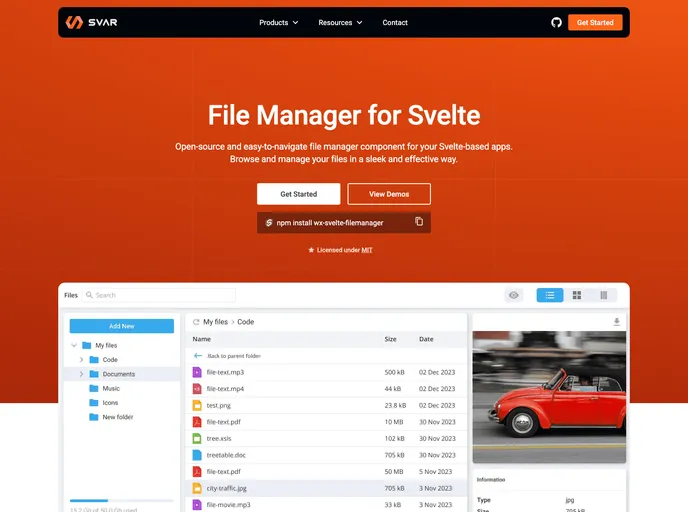Switch to dual panels view
Screen dimensions: 688x512
point(604,295)
